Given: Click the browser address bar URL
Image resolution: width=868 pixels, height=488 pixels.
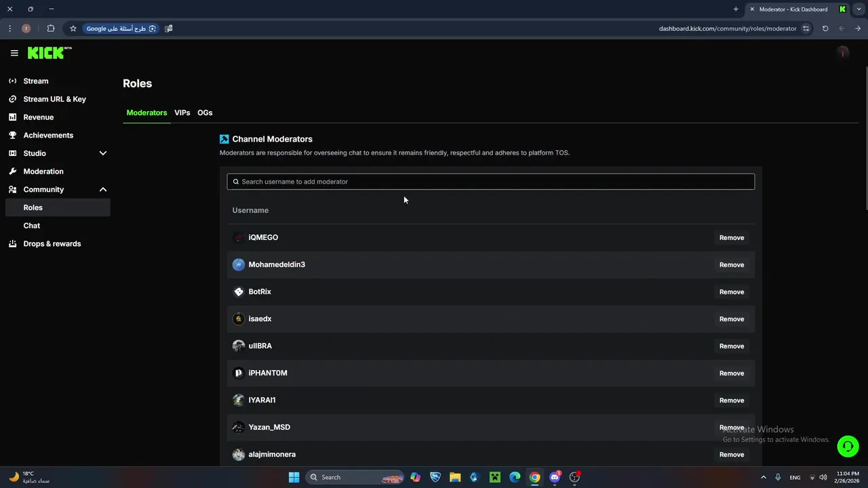Looking at the screenshot, I should (x=728, y=28).
